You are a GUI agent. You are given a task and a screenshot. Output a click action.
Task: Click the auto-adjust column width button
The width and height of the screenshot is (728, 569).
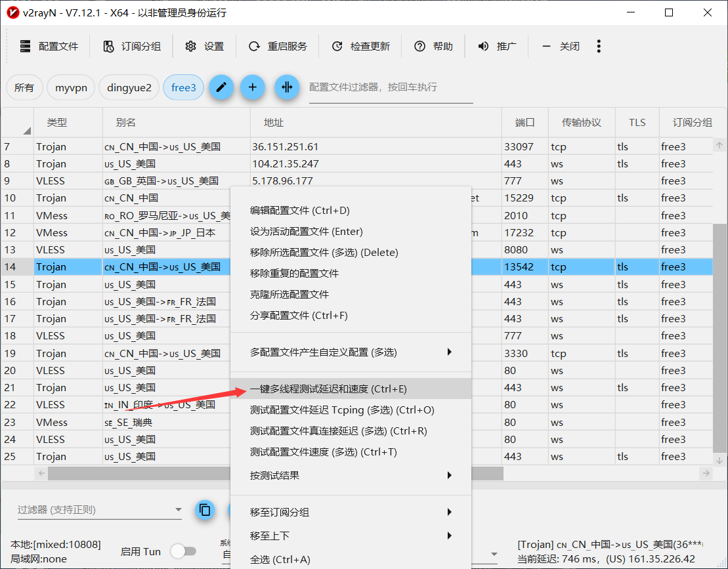pos(287,87)
